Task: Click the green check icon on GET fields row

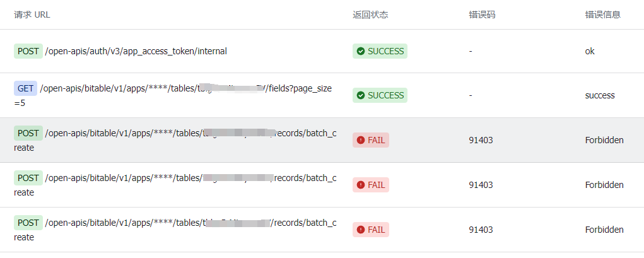Action: coord(361,95)
